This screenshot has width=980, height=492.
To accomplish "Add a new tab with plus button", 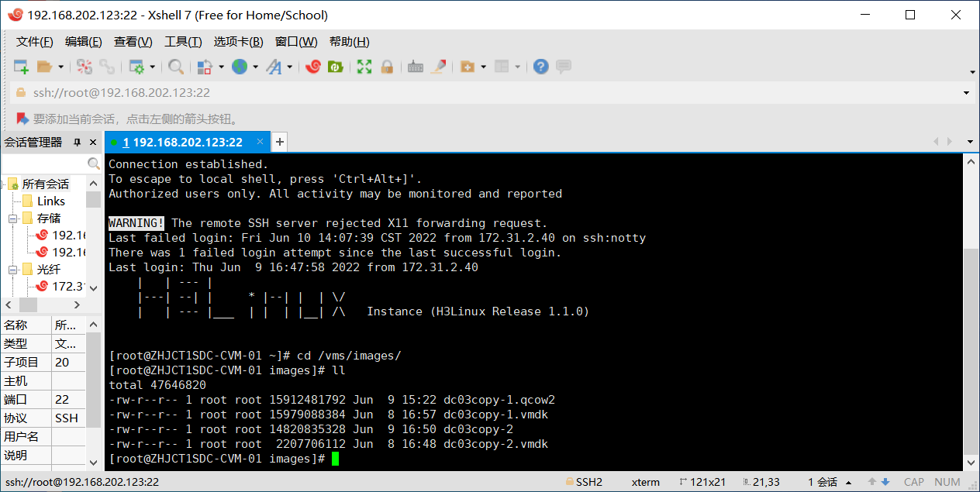I will (x=280, y=142).
